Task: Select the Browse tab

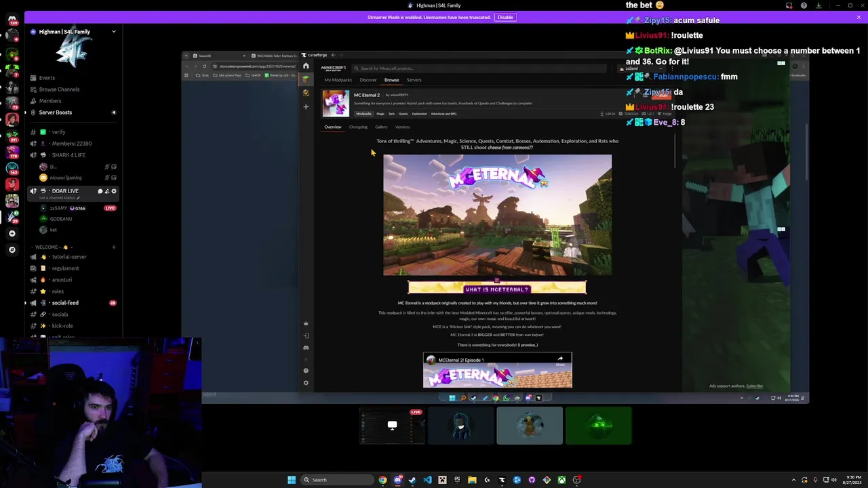Action: pyautogui.click(x=391, y=80)
